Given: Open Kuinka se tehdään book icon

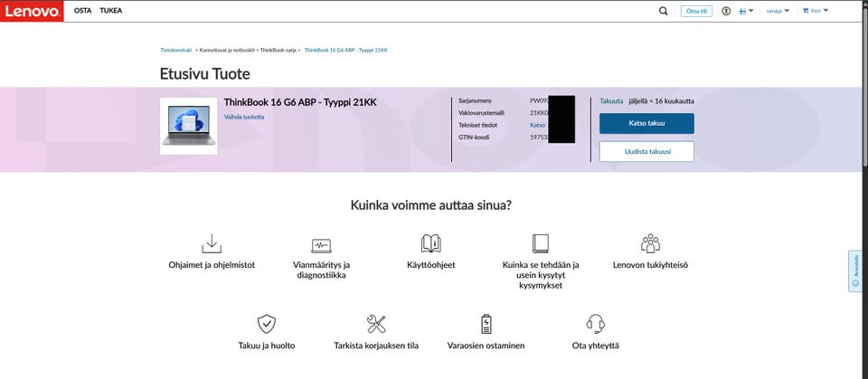Looking at the screenshot, I should coord(541,244).
